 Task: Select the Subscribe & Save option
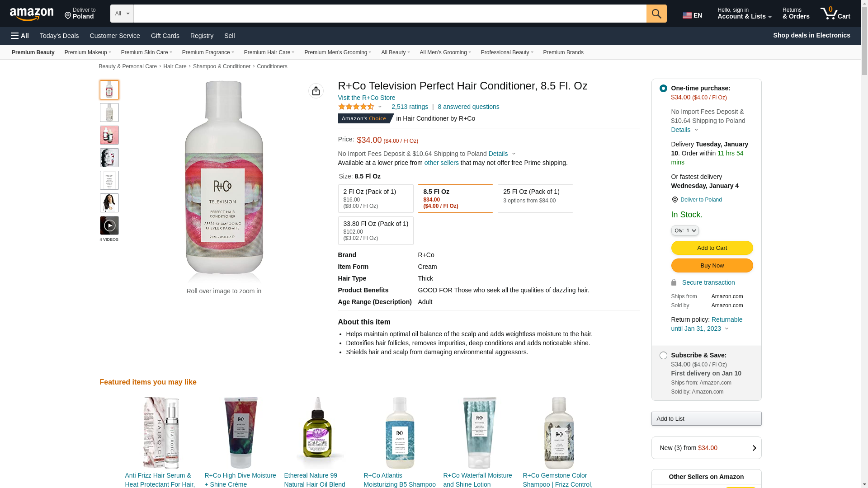(663, 356)
